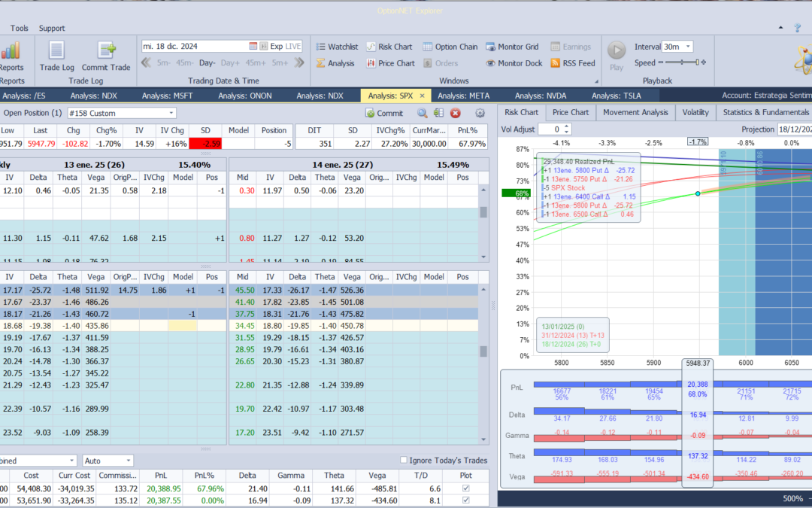Open Risk Chart from Windows ribbon group

[389, 47]
